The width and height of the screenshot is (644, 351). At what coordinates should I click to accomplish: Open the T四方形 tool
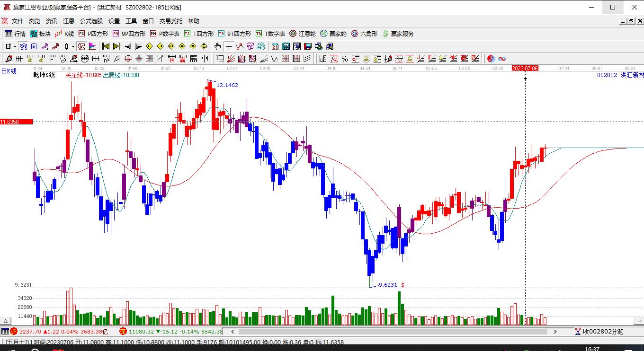pos(198,34)
